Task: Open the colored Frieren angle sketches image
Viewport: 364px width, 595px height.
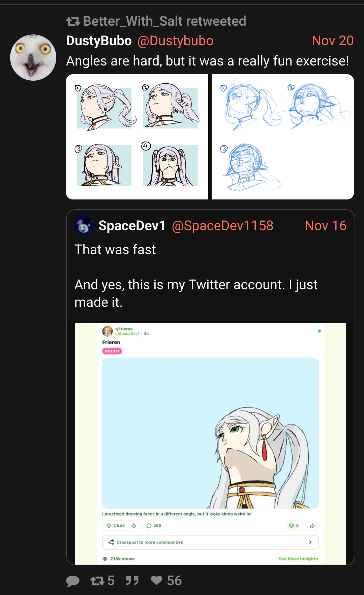Action: [x=137, y=137]
